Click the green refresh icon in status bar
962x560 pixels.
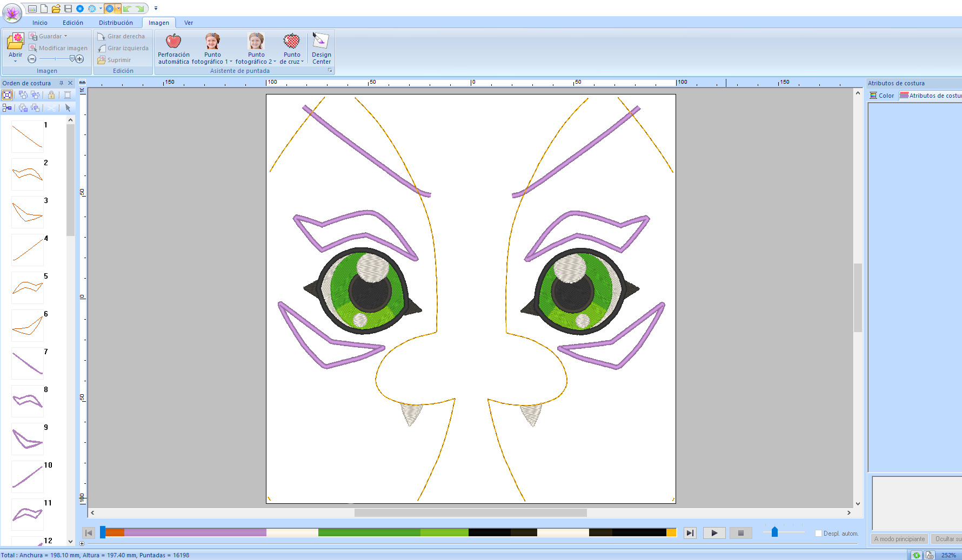coord(916,555)
